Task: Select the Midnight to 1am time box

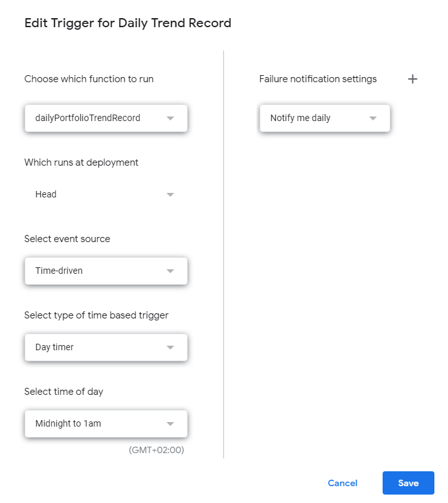Action: tap(97, 424)
